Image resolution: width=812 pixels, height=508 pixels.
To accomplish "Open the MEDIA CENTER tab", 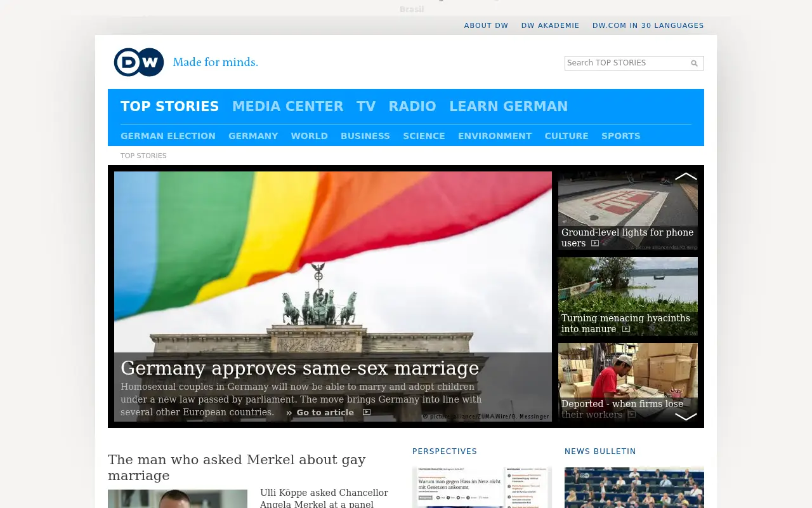I will coord(287,107).
